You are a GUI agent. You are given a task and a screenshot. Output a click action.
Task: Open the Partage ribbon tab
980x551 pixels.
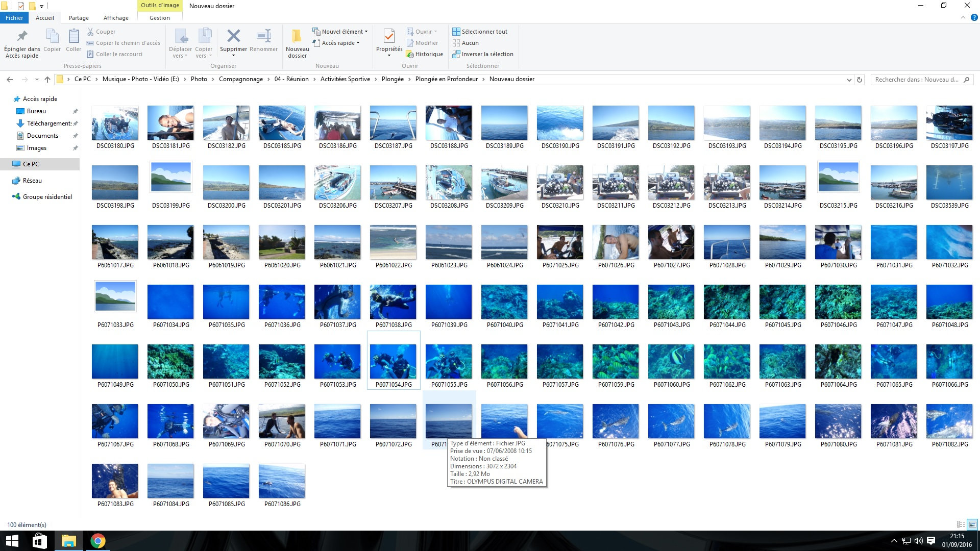[x=79, y=18]
